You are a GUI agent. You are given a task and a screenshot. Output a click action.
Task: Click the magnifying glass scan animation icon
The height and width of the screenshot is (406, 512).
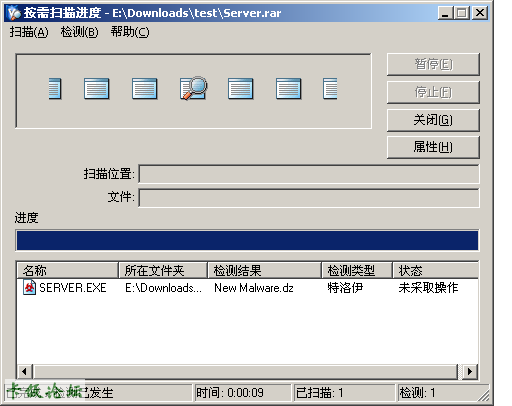pyautogui.click(x=194, y=88)
